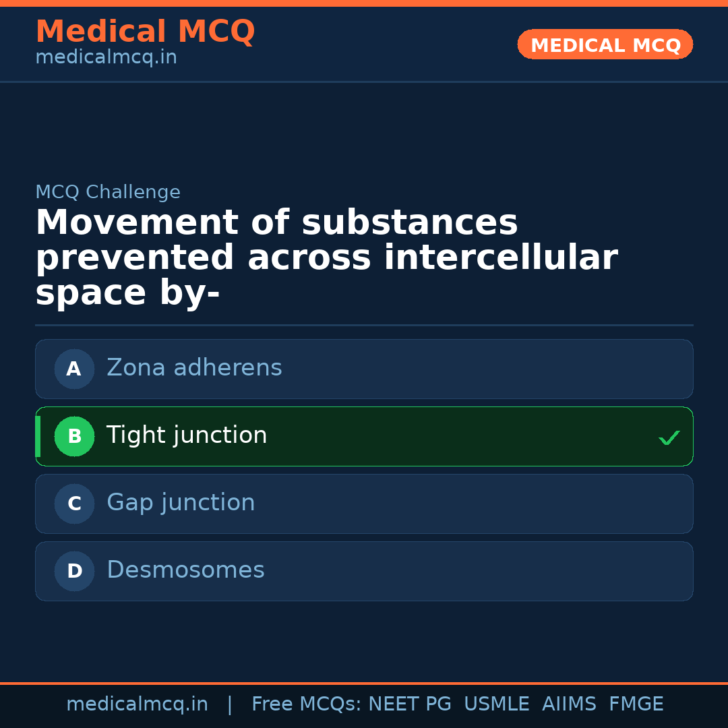Screen dimensions: 728x728
Task: Switch to the USMLE section
Action: (x=497, y=703)
